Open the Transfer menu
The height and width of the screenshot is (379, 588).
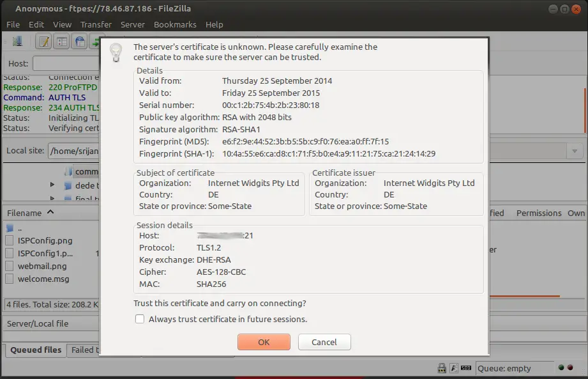coord(96,24)
